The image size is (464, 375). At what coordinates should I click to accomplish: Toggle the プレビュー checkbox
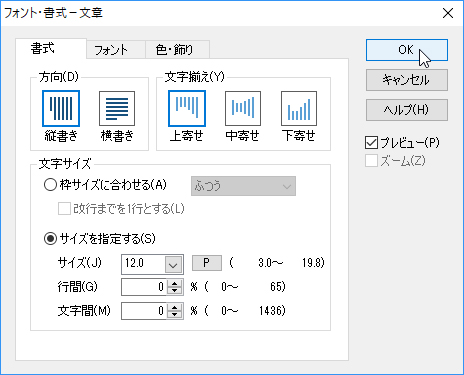click(x=371, y=143)
